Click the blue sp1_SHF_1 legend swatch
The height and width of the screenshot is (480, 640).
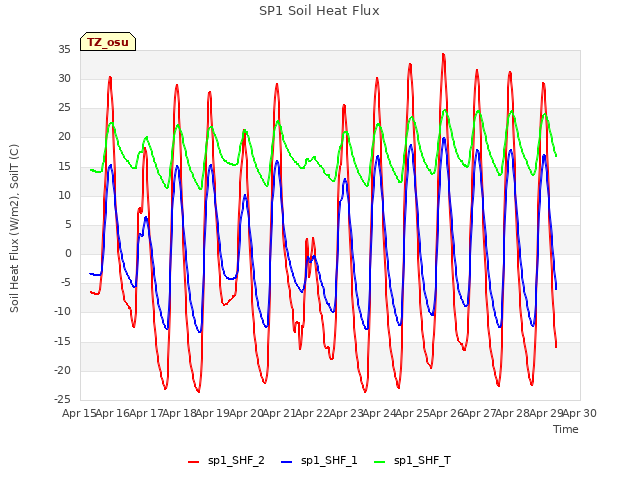[x=287, y=462]
